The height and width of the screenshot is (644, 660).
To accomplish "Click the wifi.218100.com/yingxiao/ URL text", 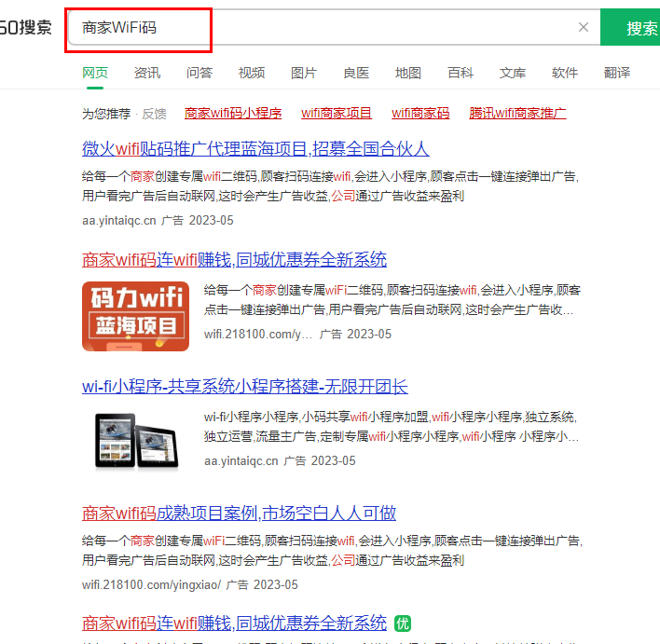I will (151, 584).
